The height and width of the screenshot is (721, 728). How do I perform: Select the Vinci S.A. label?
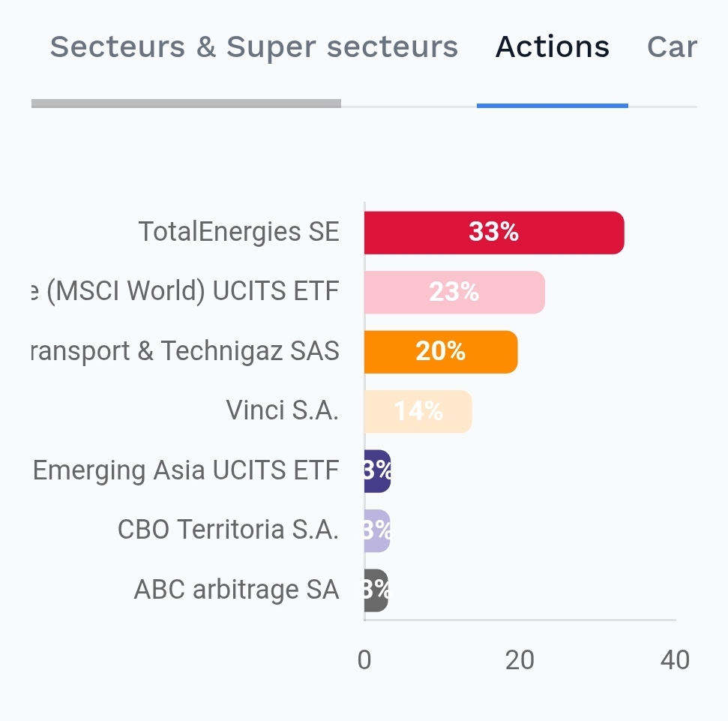[x=282, y=410]
